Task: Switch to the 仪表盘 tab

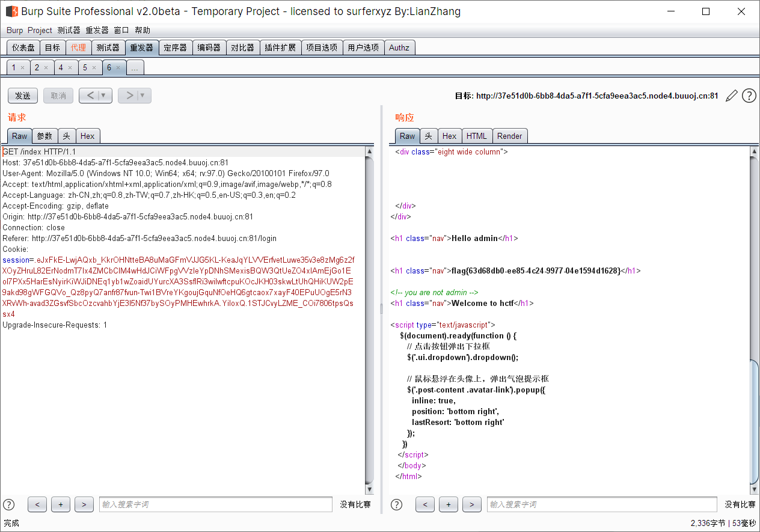Action: click(x=23, y=47)
